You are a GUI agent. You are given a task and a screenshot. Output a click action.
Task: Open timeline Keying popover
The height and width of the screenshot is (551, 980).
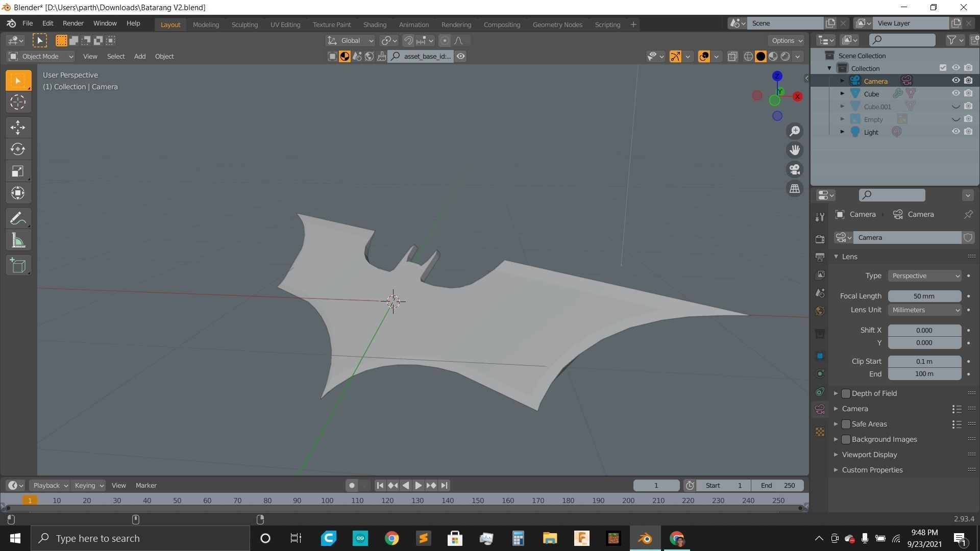click(88, 486)
